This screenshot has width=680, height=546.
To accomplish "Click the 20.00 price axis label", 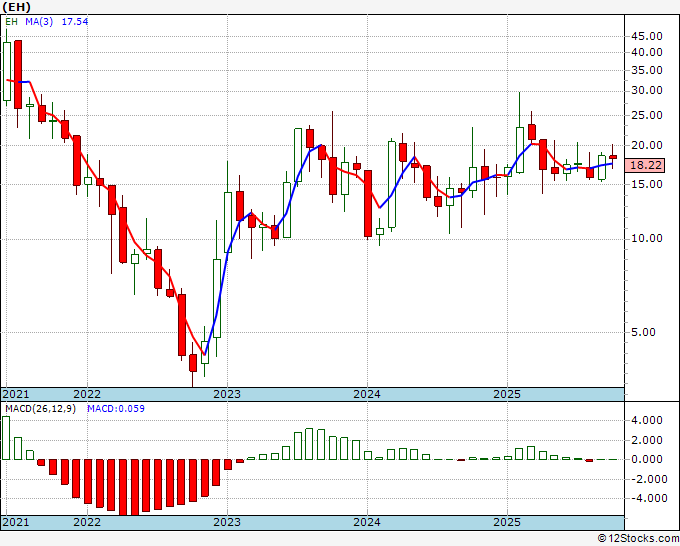I will [x=647, y=145].
